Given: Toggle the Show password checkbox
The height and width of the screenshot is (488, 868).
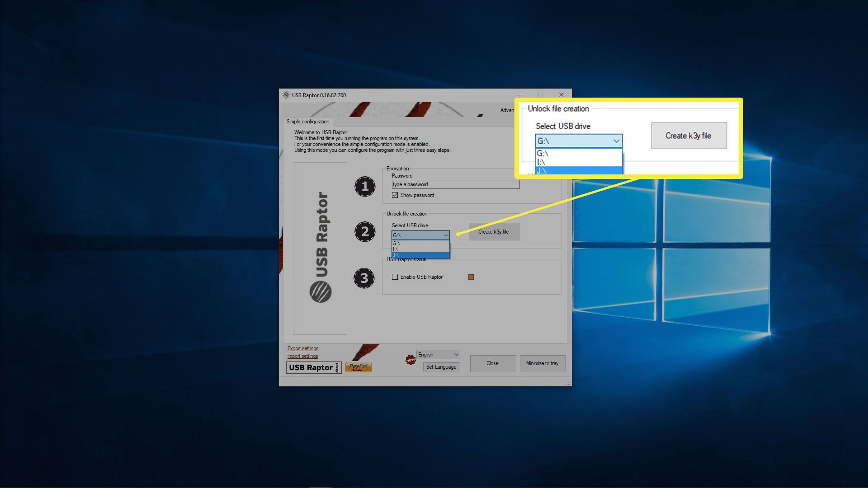Looking at the screenshot, I should pyautogui.click(x=395, y=195).
